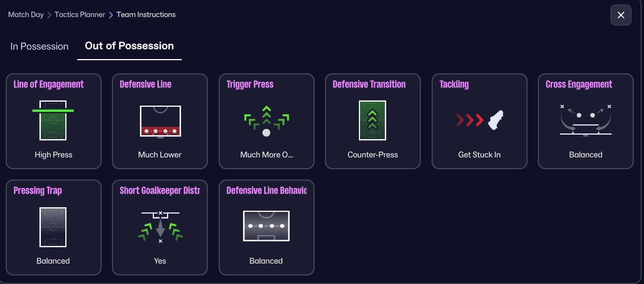Viewport: 644px width, 284px height.
Task: Click the Line of Engagement pitch icon
Action: point(53,120)
